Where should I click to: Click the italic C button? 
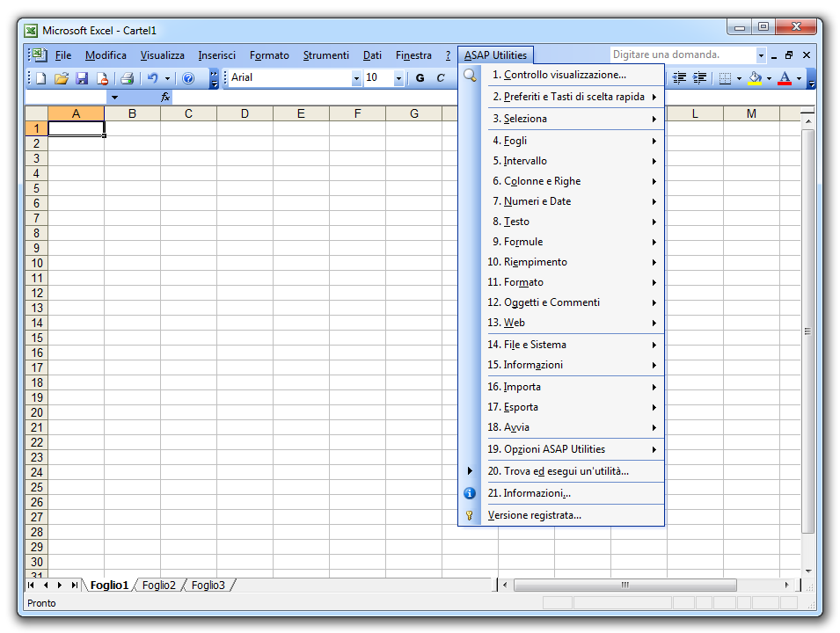tap(441, 78)
